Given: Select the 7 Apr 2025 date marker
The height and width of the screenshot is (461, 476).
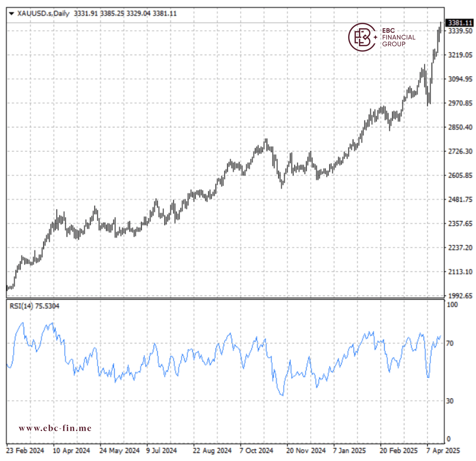Looking at the screenshot, I should [443, 451].
